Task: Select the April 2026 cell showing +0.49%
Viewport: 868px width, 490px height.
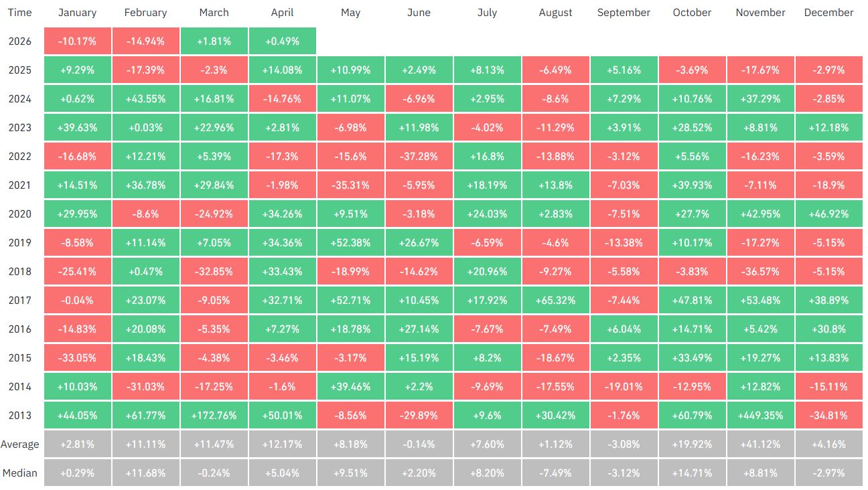Action: coord(282,42)
